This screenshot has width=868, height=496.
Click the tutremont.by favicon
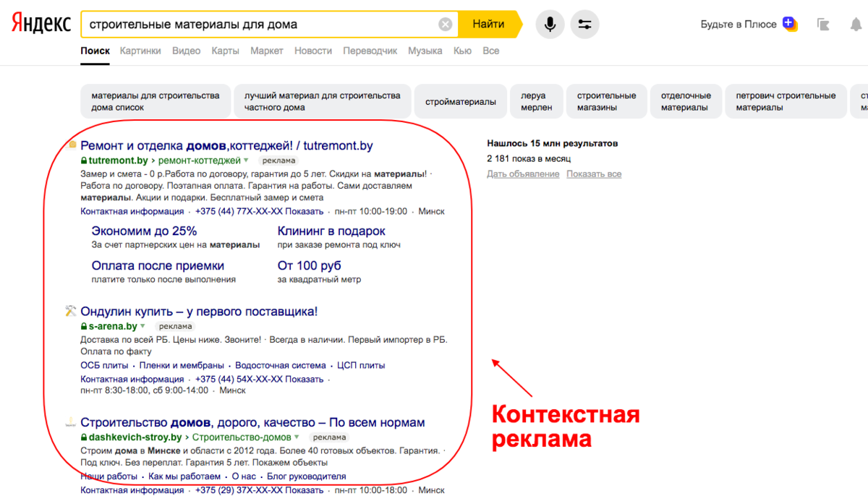coord(72,145)
